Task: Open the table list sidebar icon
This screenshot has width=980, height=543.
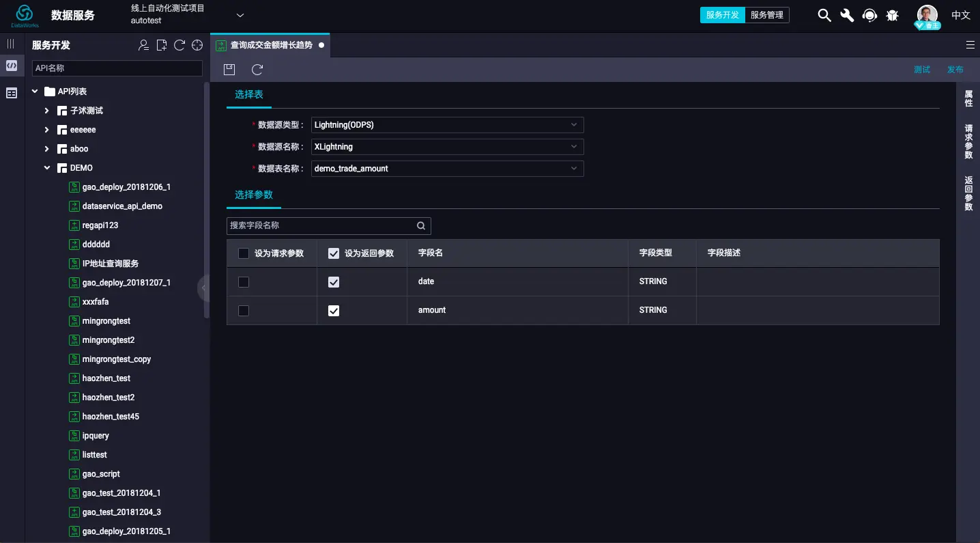Action: 12,93
